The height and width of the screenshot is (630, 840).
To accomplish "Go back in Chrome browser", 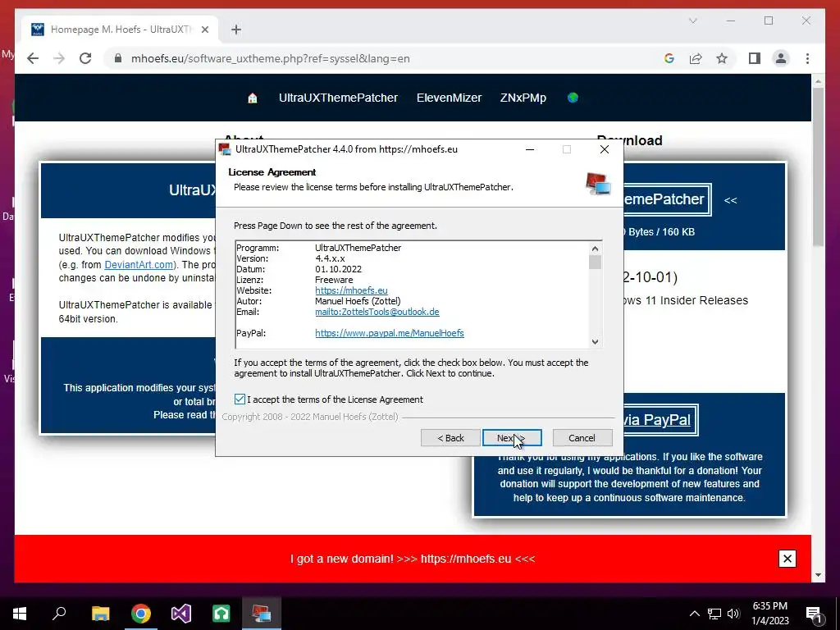I will [33, 58].
